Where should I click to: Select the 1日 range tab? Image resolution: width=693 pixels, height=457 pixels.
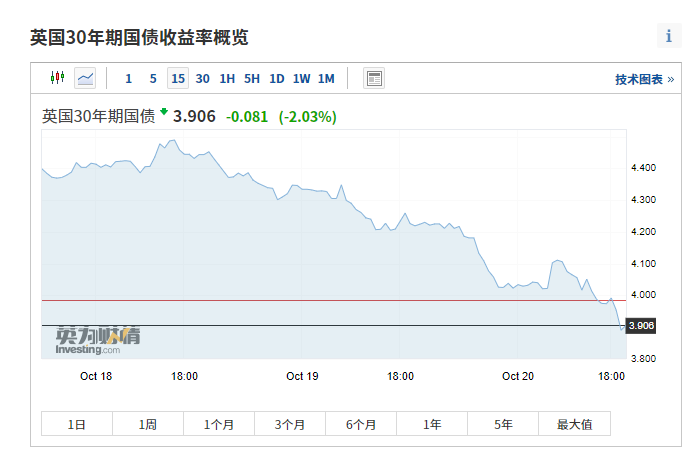pos(77,424)
